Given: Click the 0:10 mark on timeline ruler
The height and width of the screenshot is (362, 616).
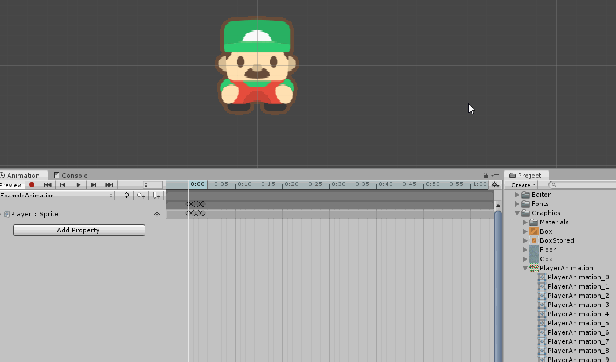Looking at the screenshot, I should pos(244,184).
